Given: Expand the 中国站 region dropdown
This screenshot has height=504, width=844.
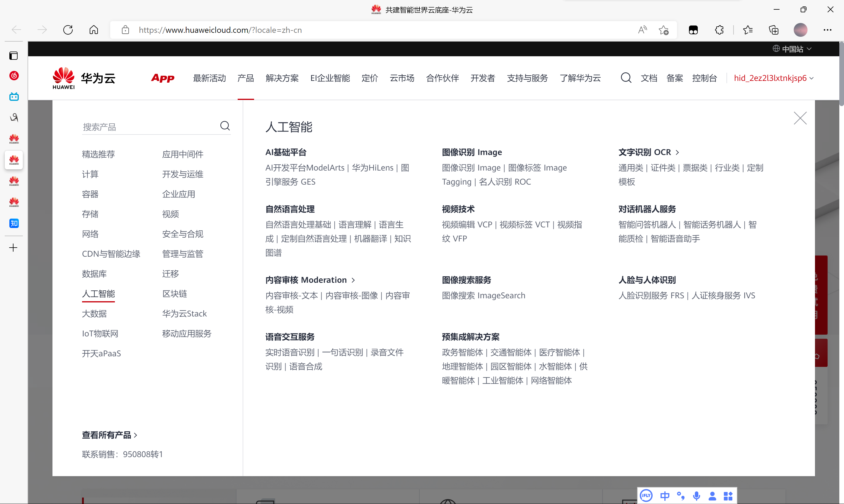Looking at the screenshot, I should pos(792,49).
